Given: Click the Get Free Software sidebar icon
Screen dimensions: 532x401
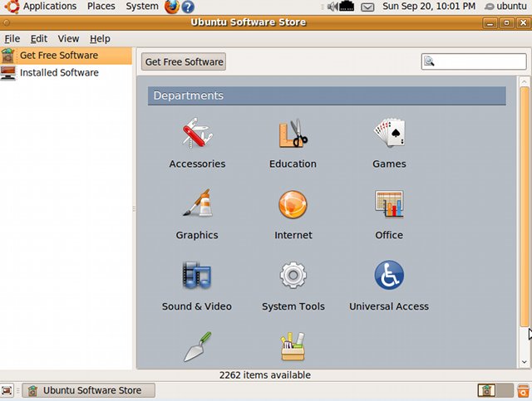Looking at the screenshot, I should (8, 56).
